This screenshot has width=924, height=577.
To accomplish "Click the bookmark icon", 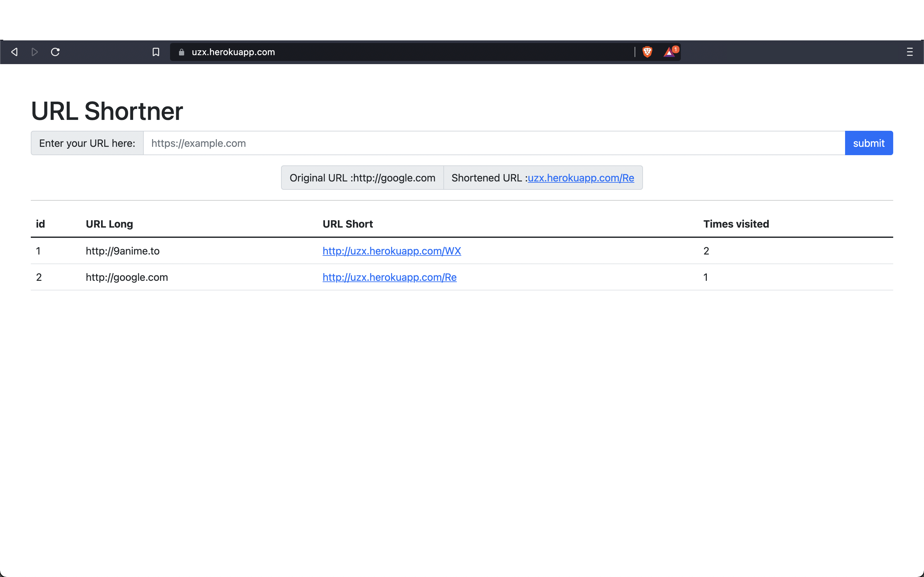I will pyautogui.click(x=156, y=52).
